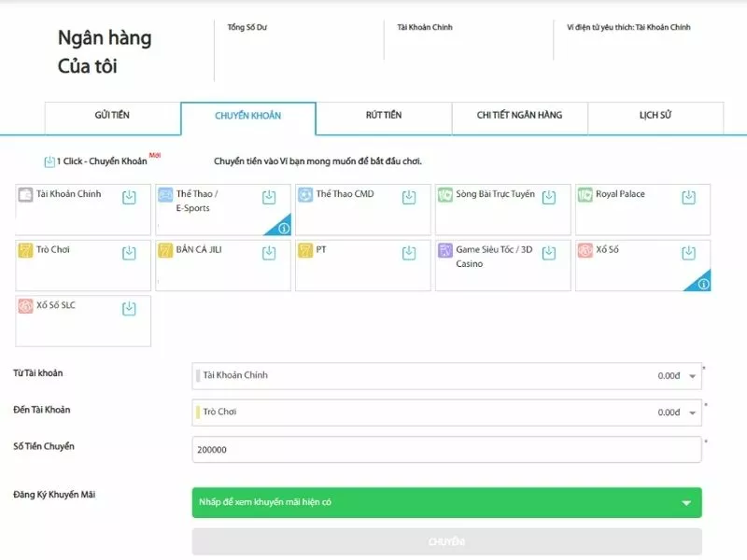Click the 1 Click - Chuyển Khoản link
This screenshot has height=560, width=747.
tap(101, 161)
